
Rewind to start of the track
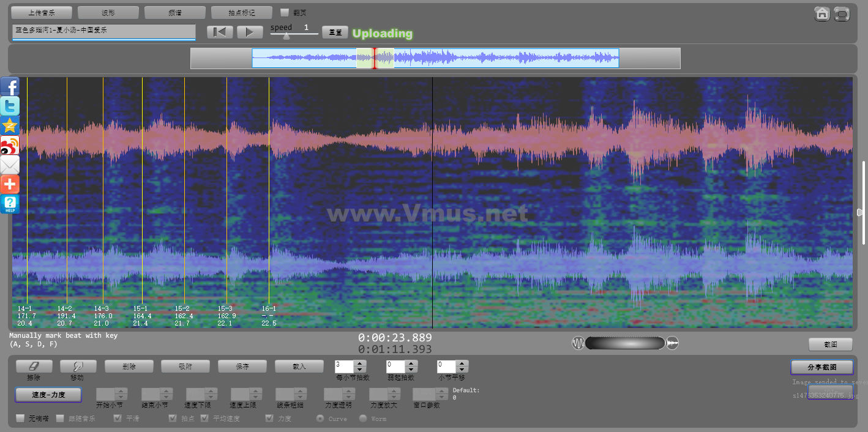220,32
